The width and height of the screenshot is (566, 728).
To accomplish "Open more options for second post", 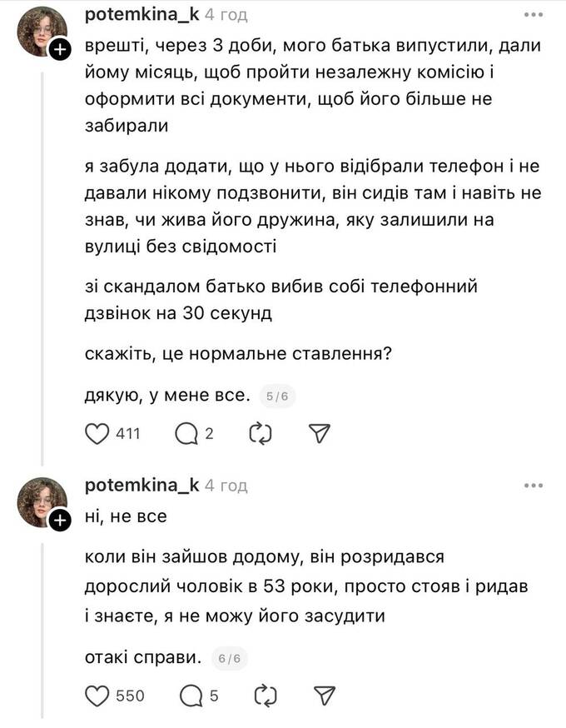I will [x=533, y=486].
